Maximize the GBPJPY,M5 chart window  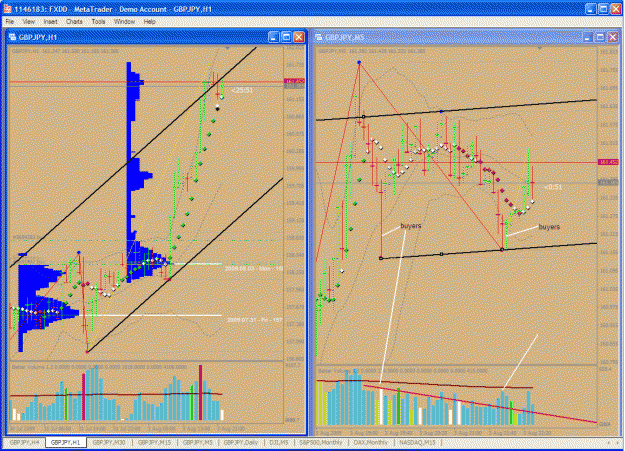(x=600, y=37)
